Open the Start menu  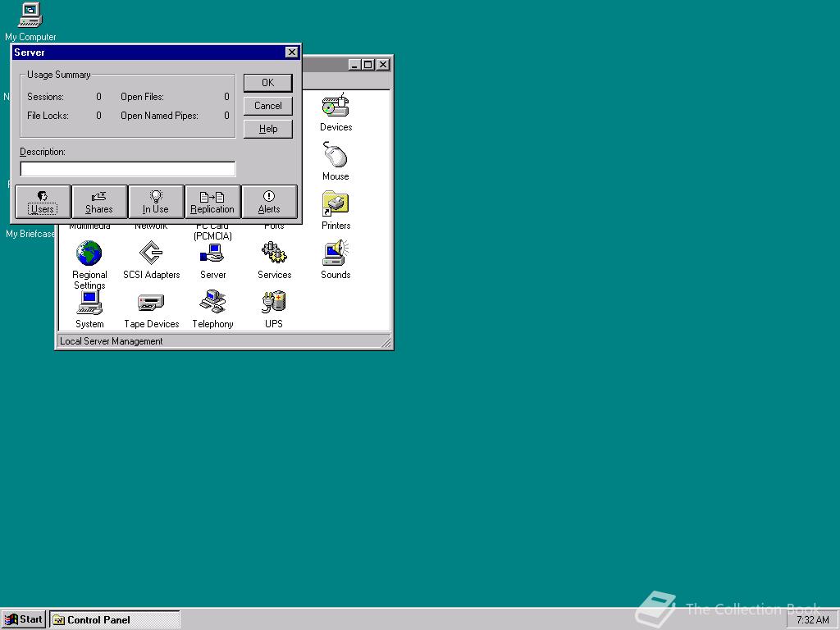coord(24,619)
